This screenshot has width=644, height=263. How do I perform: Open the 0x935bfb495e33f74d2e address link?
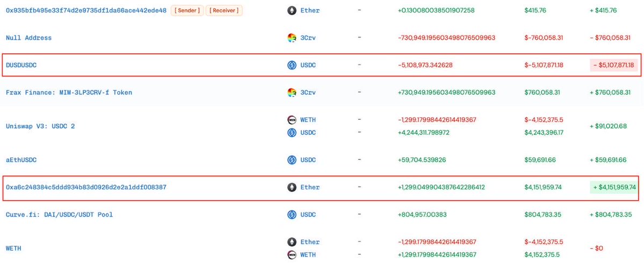(86, 10)
